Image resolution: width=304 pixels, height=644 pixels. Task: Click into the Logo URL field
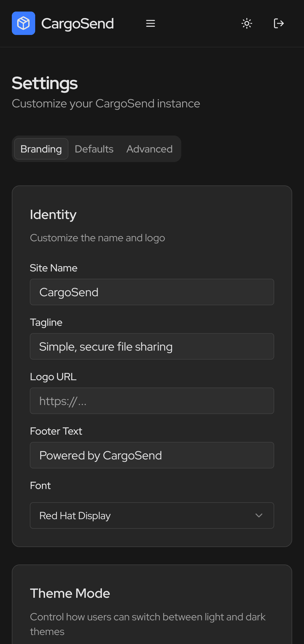click(152, 401)
